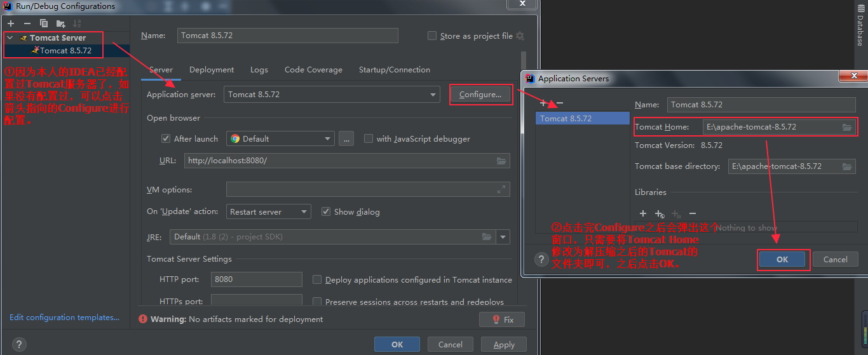Click the Configure... button

coord(480,95)
